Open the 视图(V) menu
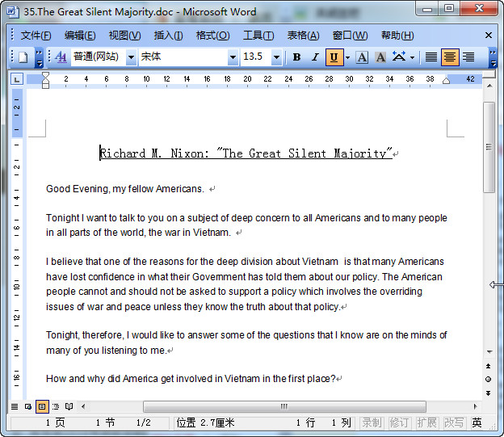The width and height of the screenshot is (504, 437). [x=124, y=35]
